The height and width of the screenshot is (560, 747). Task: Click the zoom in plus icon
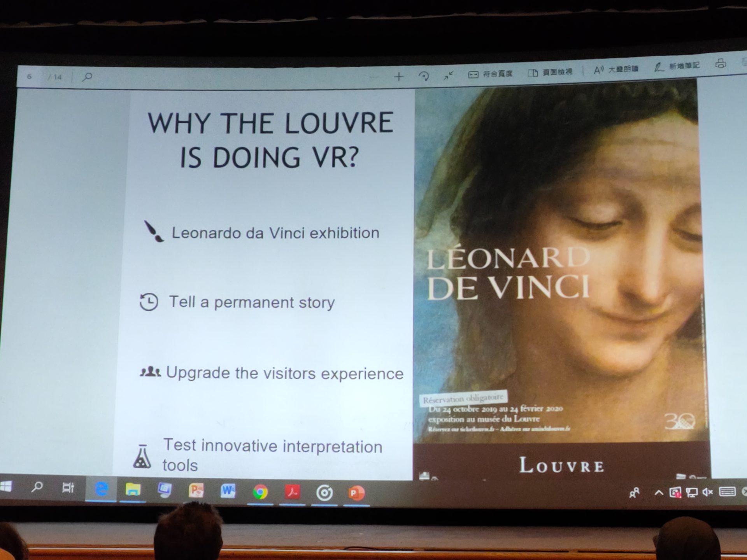click(398, 77)
